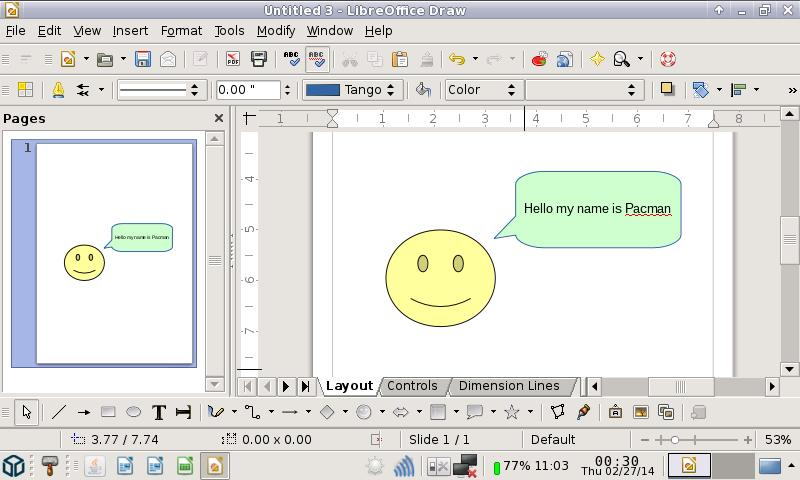Click the Zoom magnifier icon
The height and width of the screenshot is (480, 800).
coord(621,59)
